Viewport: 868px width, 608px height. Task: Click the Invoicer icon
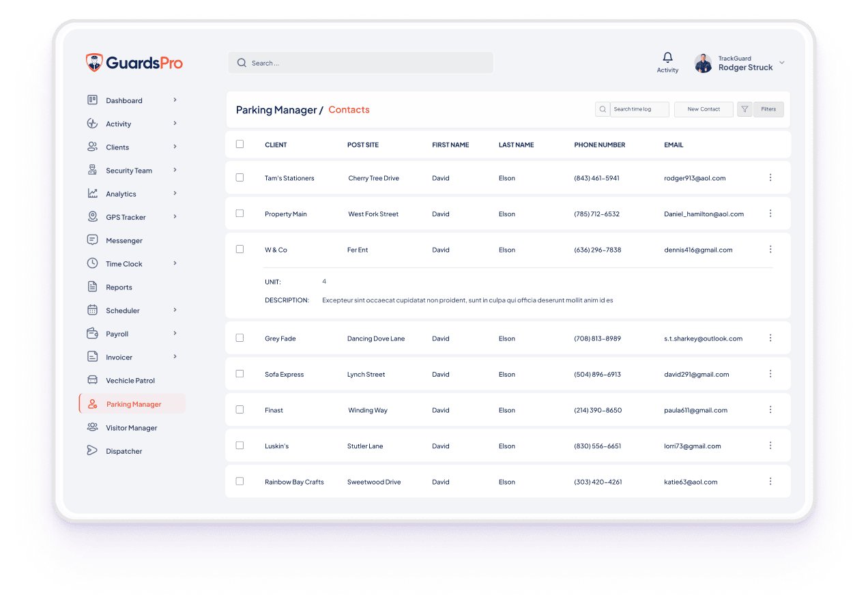tap(92, 356)
